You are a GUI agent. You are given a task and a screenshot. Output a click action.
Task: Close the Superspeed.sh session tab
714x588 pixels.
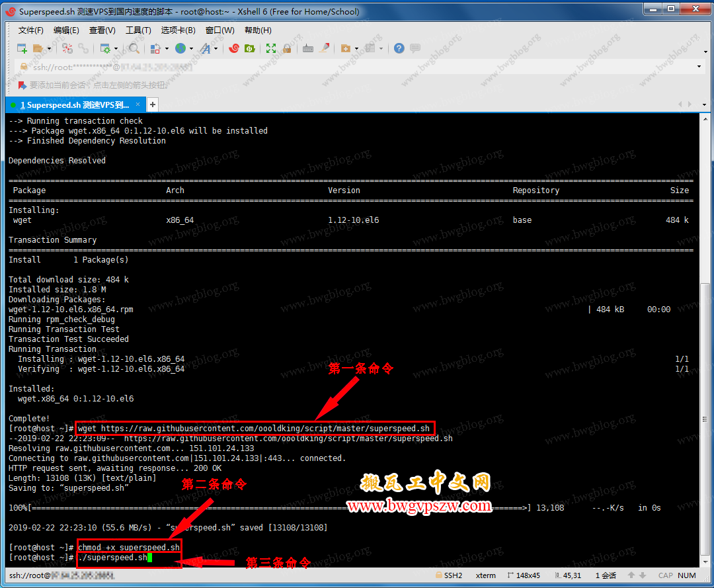pos(138,105)
